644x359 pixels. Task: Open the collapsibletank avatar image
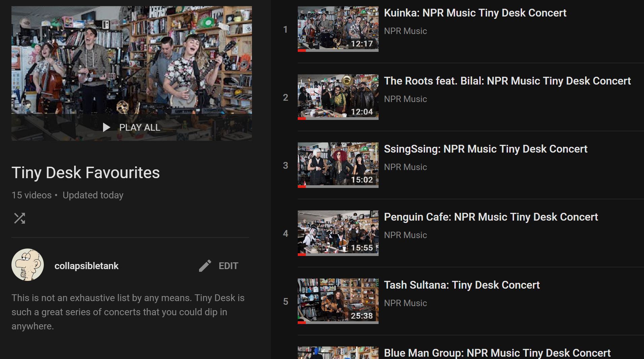pos(28,265)
